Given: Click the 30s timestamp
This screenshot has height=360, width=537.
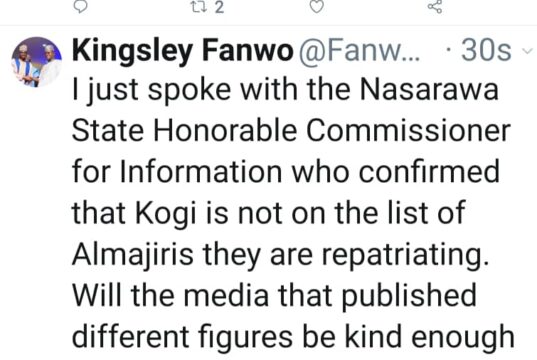Looking at the screenshot, I should [486, 50].
